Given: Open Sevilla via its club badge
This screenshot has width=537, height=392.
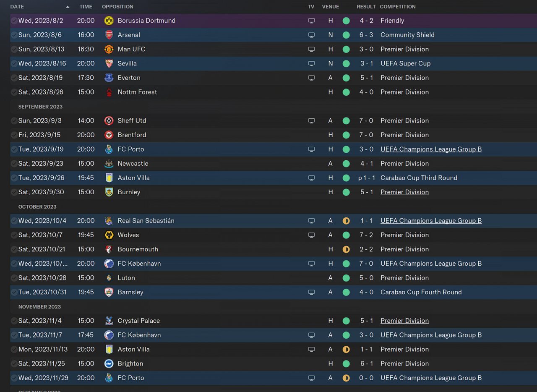Looking at the screenshot, I should click(109, 63).
